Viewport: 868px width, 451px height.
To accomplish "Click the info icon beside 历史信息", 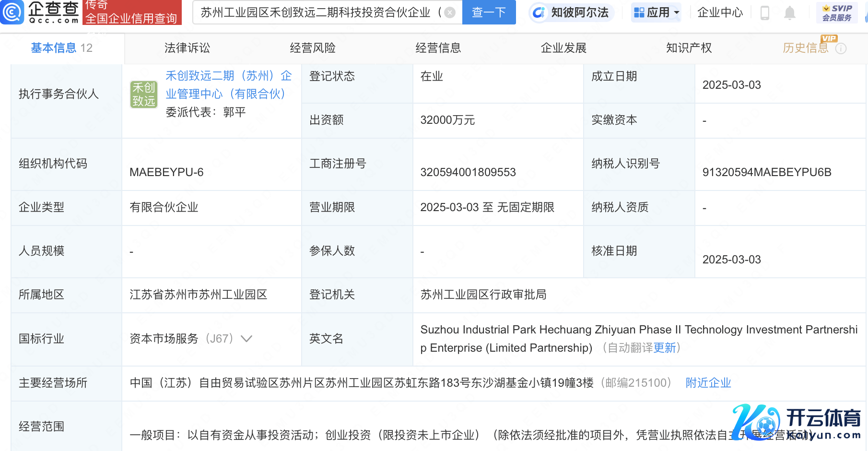I will click(x=841, y=48).
